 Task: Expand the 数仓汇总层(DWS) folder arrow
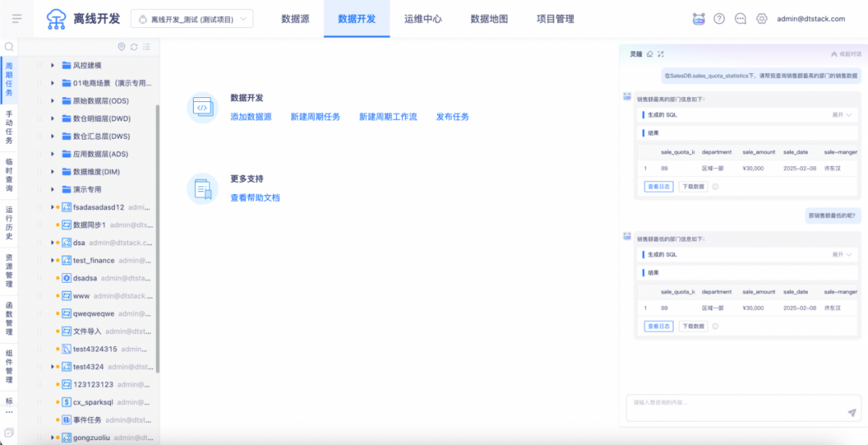point(52,137)
